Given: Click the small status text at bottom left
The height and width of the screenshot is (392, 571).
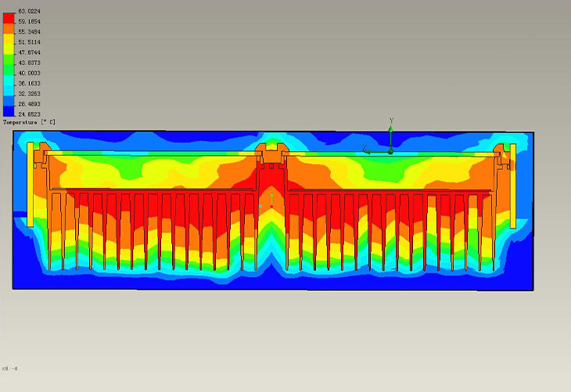Looking at the screenshot, I should (9, 368).
